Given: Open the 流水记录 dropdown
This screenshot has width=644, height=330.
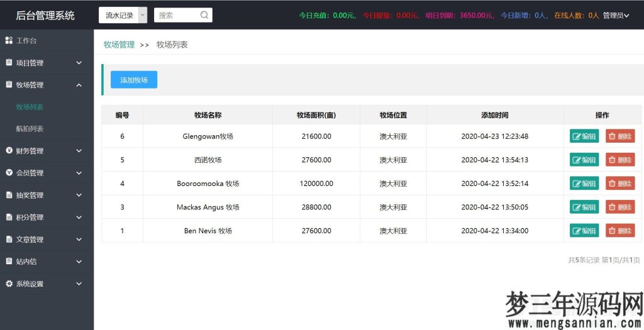Looking at the screenshot, I should (x=123, y=15).
